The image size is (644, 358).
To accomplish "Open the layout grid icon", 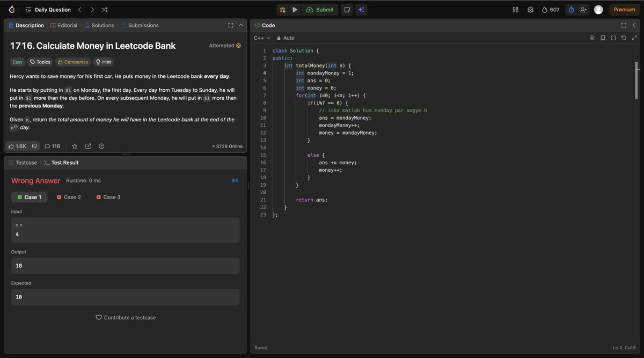I will 516,10.
